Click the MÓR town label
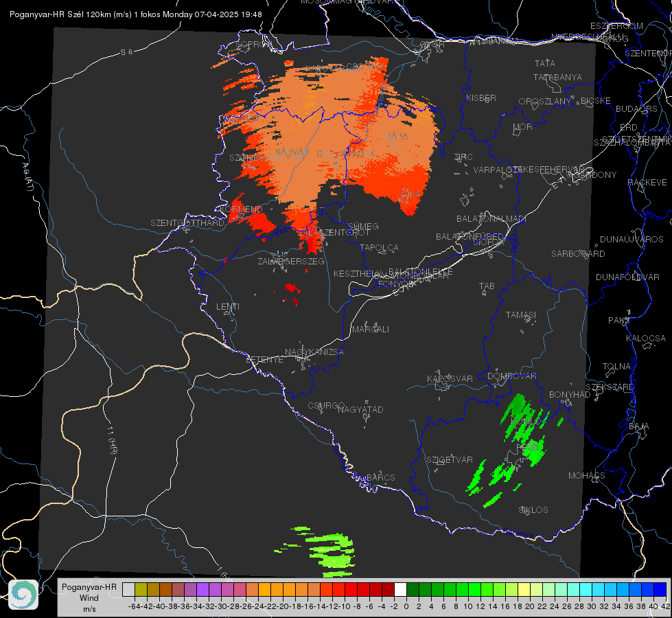Screen dimensions: 672x618 pos(523,126)
